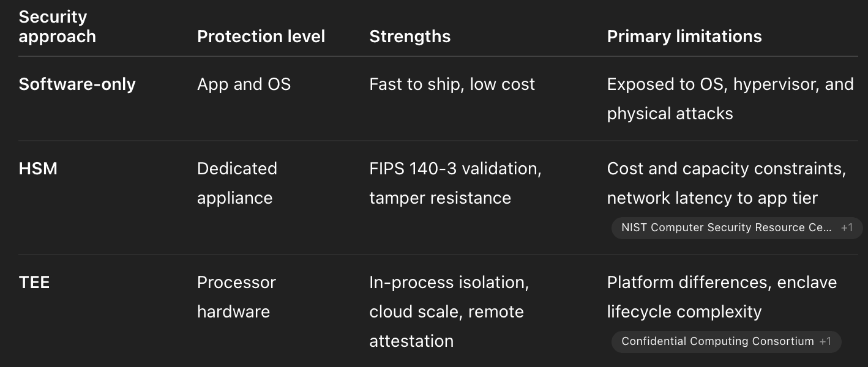This screenshot has height=367, width=868.
Task: Click the In-process isolation strengths cell
Action: [x=449, y=312]
